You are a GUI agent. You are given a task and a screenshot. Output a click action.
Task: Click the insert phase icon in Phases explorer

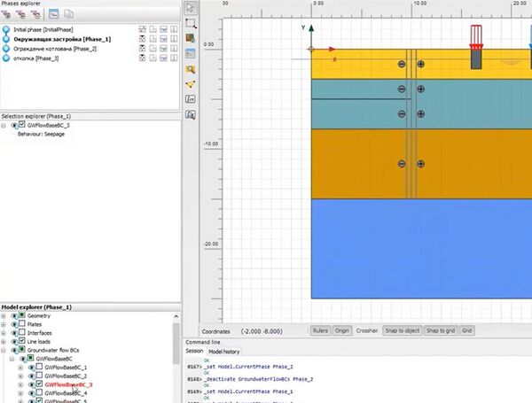(21, 15)
